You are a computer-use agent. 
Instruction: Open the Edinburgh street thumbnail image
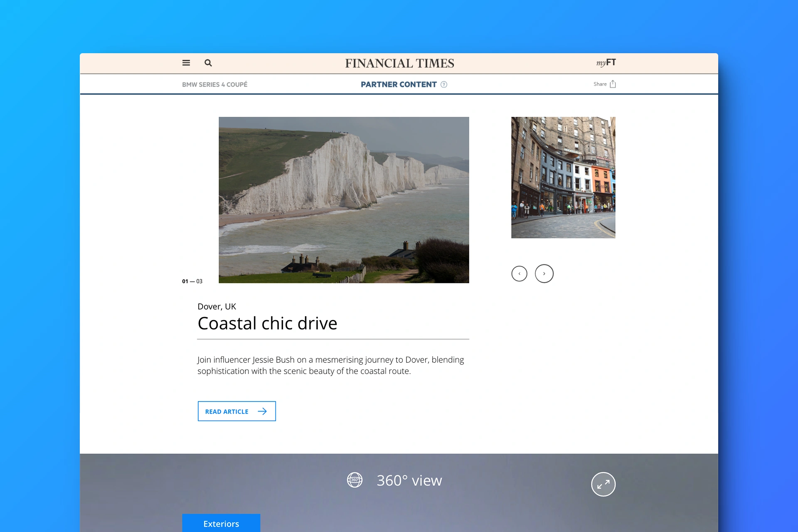tap(563, 177)
